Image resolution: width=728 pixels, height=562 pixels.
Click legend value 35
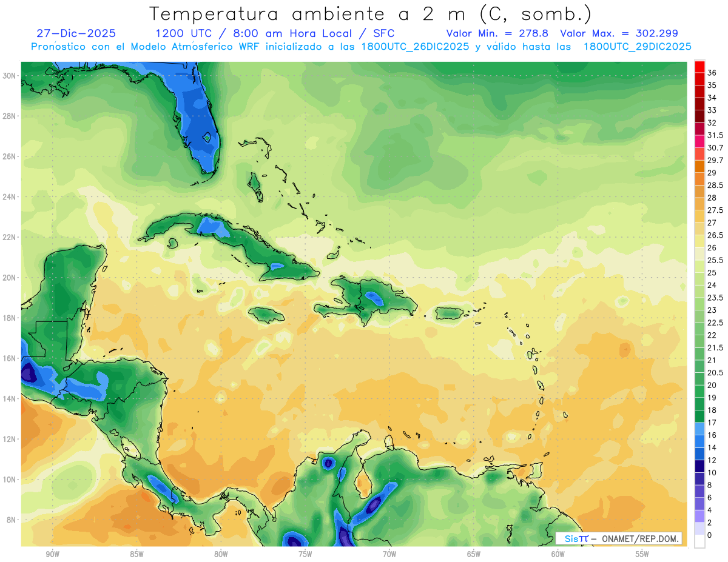point(712,85)
